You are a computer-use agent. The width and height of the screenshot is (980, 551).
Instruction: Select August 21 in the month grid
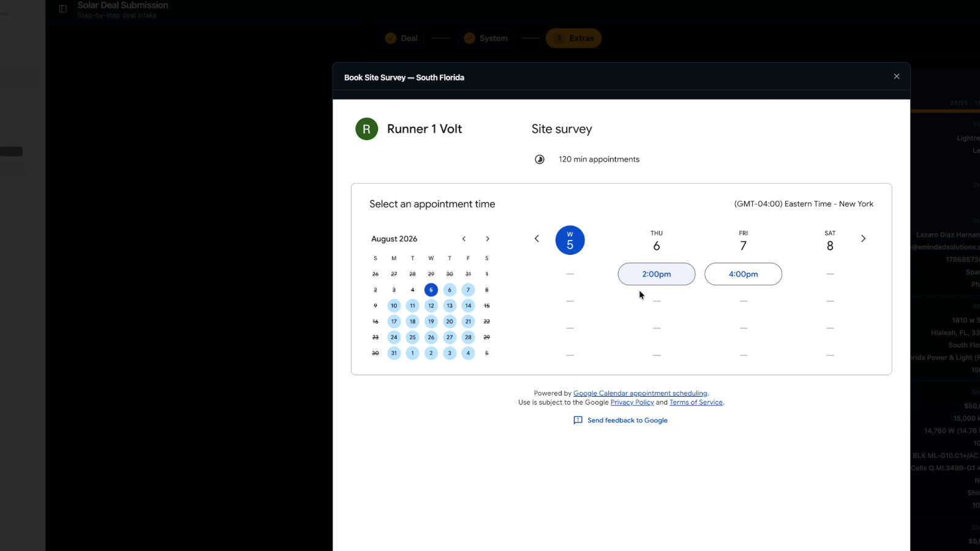tap(468, 321)
